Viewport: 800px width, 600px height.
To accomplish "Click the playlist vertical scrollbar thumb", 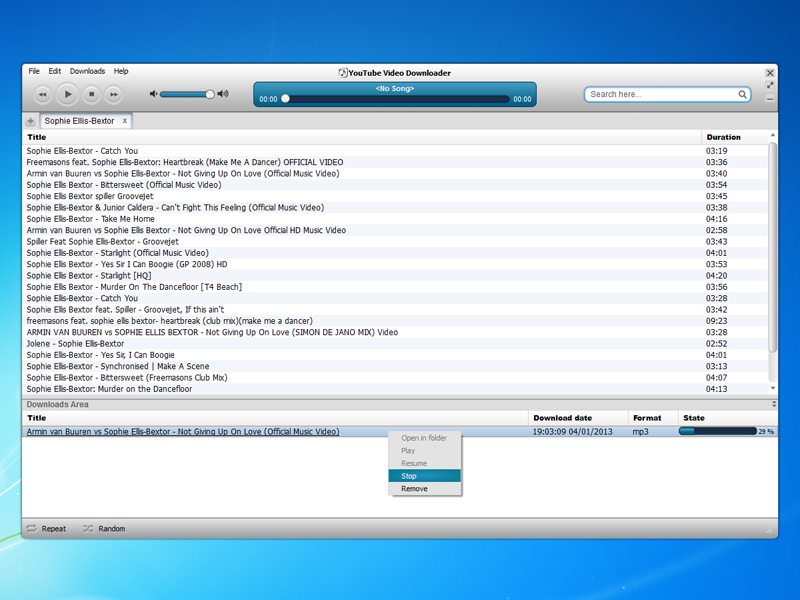I will click(x=773, y=247).
